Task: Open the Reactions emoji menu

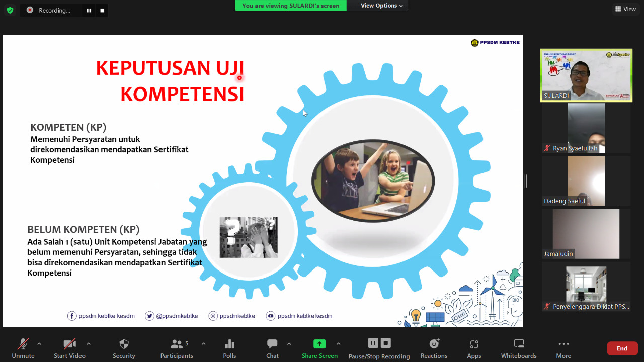Action: 434,344
